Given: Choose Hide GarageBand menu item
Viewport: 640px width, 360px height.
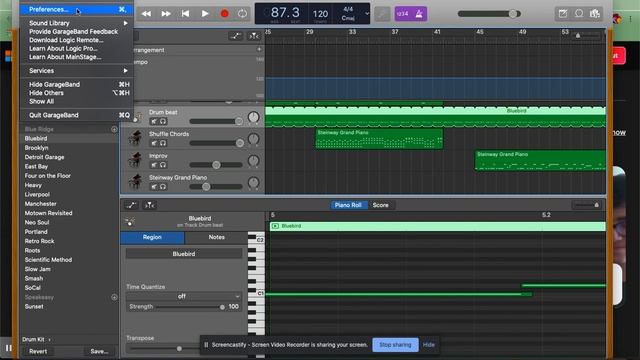Looking at the screenshot, I should (x=77, y=84).
